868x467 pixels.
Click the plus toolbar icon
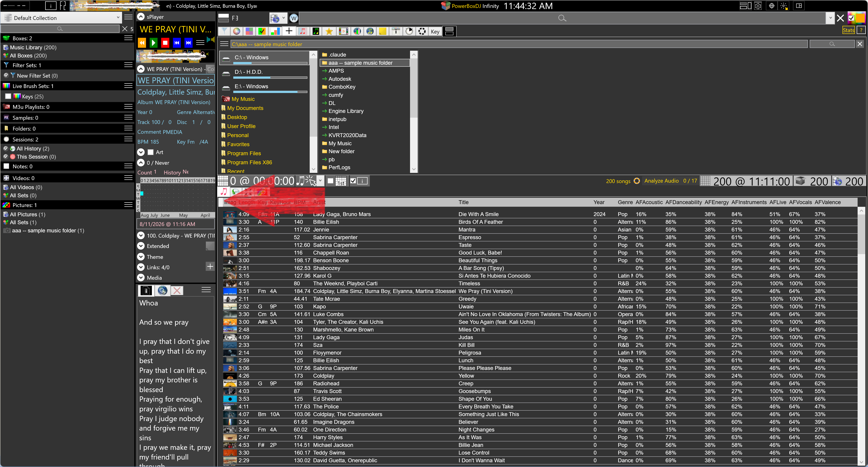pos(289,31)
